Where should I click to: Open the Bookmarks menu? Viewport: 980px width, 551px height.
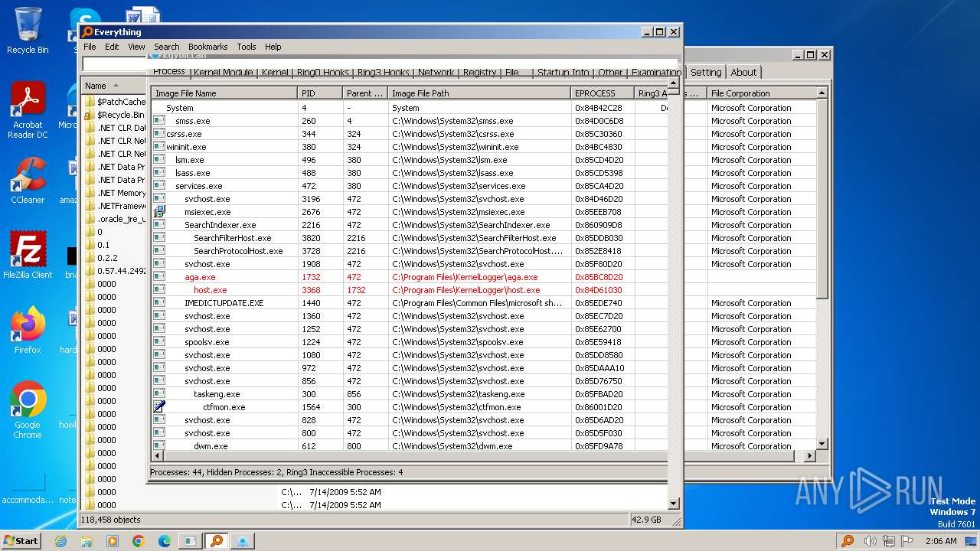click(x=207, y=47)
